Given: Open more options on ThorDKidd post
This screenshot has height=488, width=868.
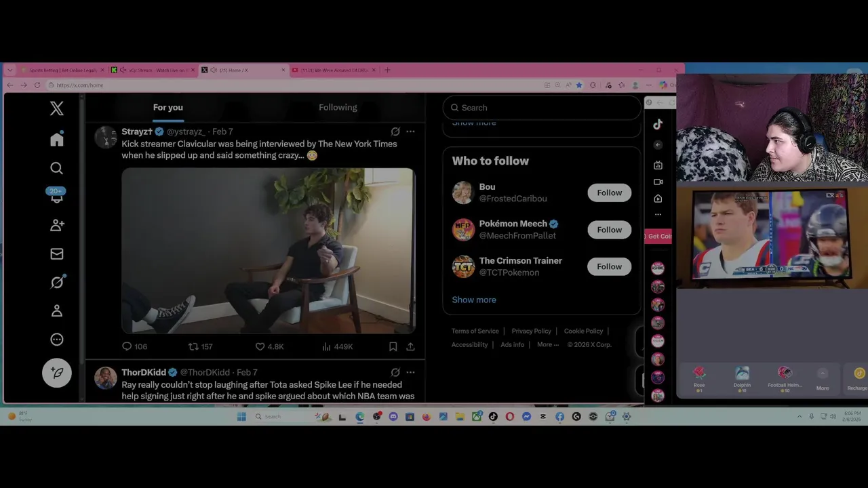Looking at the screenshot, I should (x=410, y=372).
